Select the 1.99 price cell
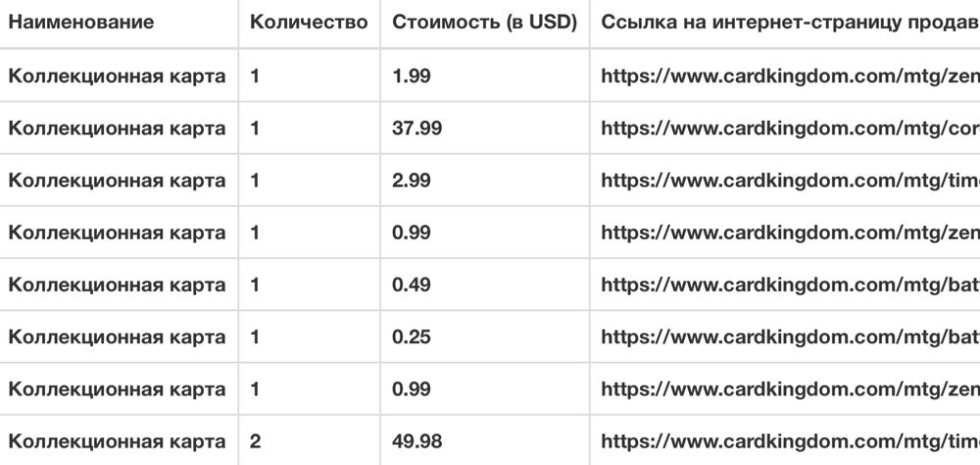This screenshot has height=465, width=980. pos(411,76)
